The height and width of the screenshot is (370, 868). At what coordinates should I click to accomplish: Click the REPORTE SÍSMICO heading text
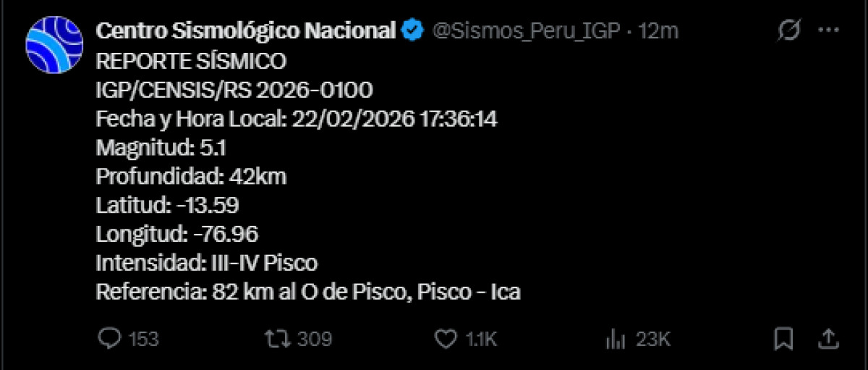tap(191, 62)
